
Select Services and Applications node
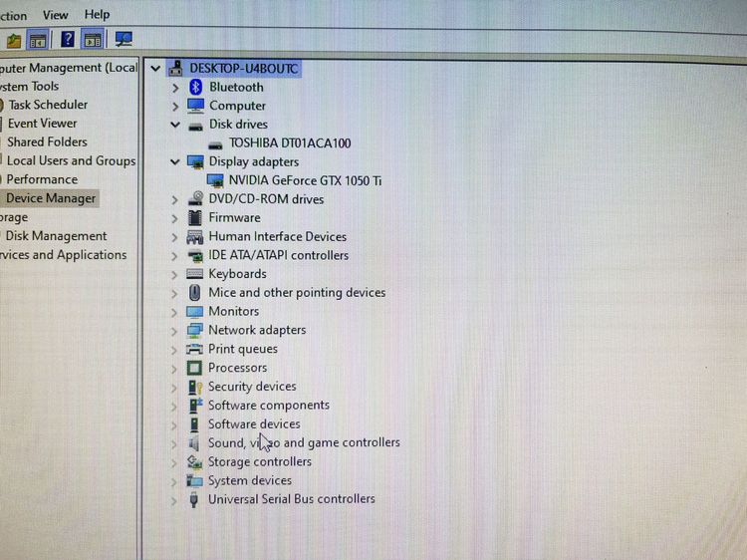[64, 255]
